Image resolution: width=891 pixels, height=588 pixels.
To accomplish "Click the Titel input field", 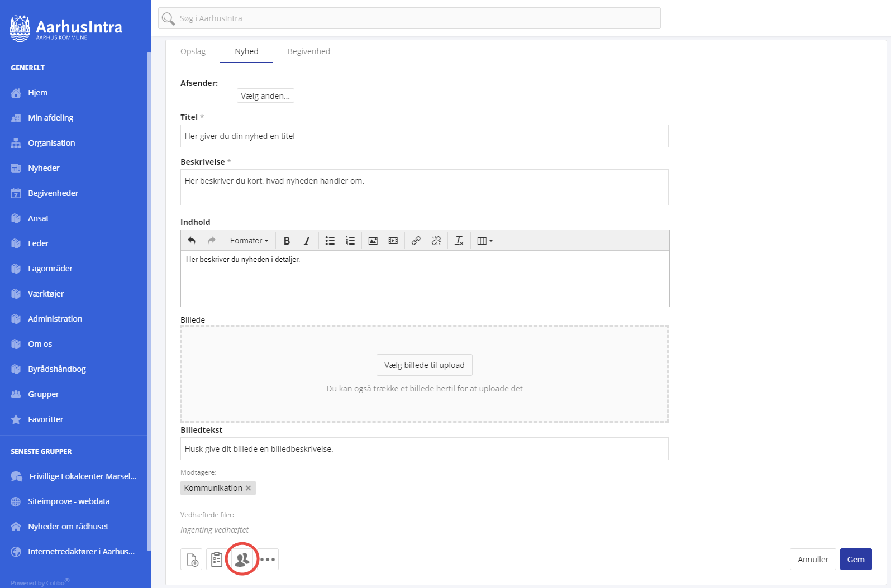I will [x=424, y=136].
